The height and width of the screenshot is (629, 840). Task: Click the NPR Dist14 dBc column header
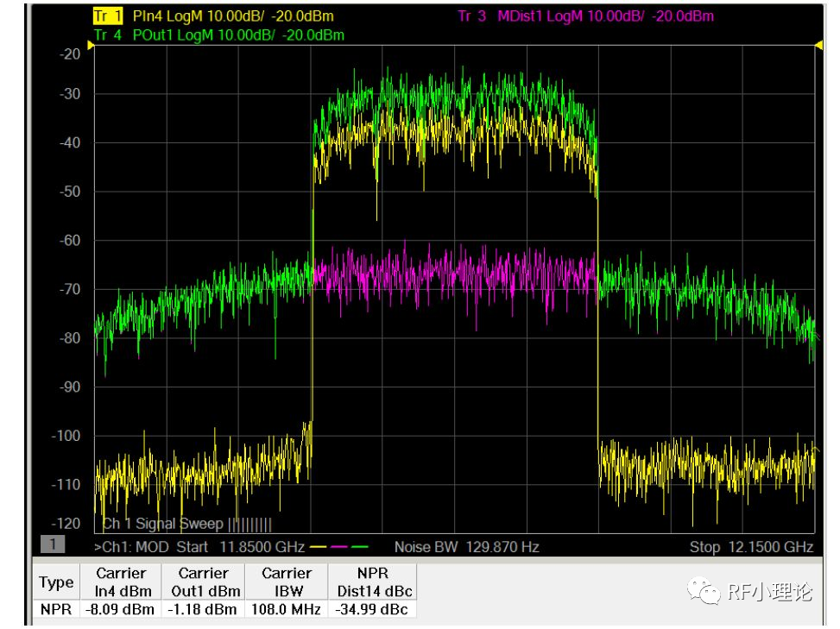pyautogui.click(x=375, y=582)
